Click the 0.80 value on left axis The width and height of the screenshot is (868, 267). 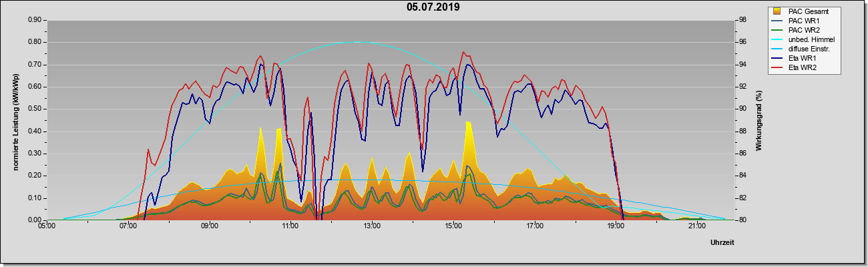coord(35,42)
